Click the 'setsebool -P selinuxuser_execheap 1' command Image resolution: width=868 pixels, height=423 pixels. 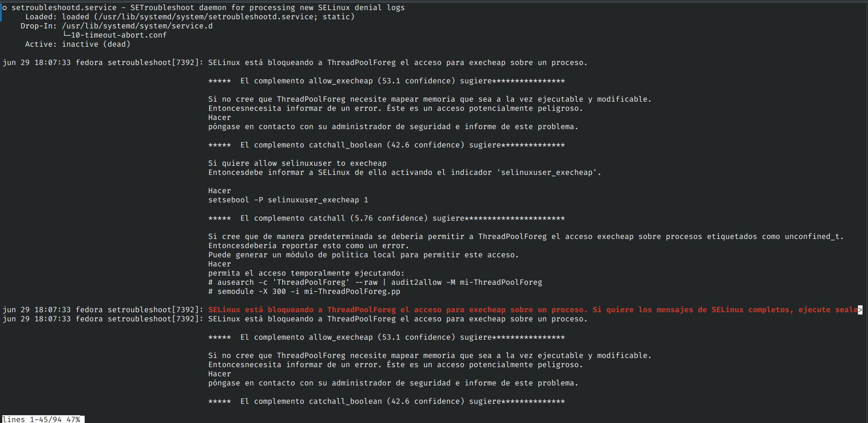[288, 200]
